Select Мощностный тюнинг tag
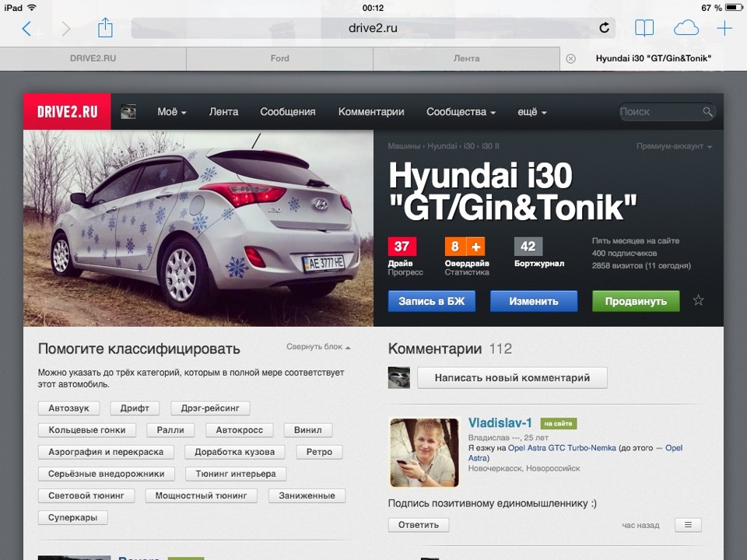747x560 pixels. [201, 495]
